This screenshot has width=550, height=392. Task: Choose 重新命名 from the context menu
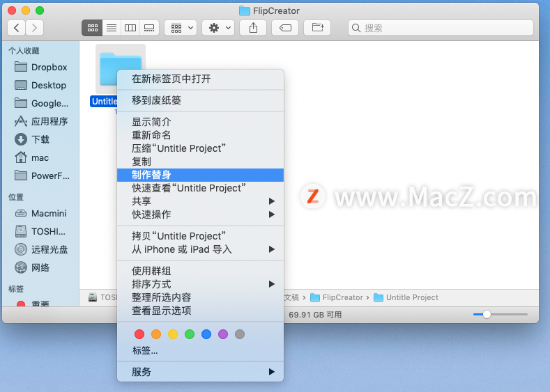coord(200,135)
